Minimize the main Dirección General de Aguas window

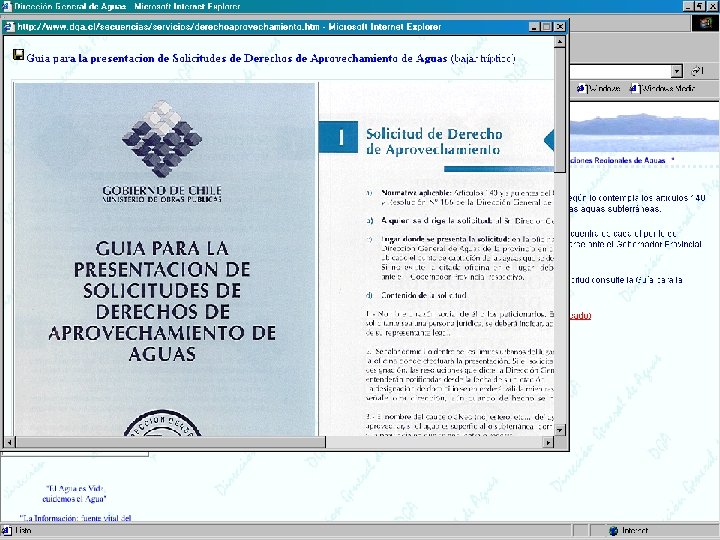tap(687, 6)
